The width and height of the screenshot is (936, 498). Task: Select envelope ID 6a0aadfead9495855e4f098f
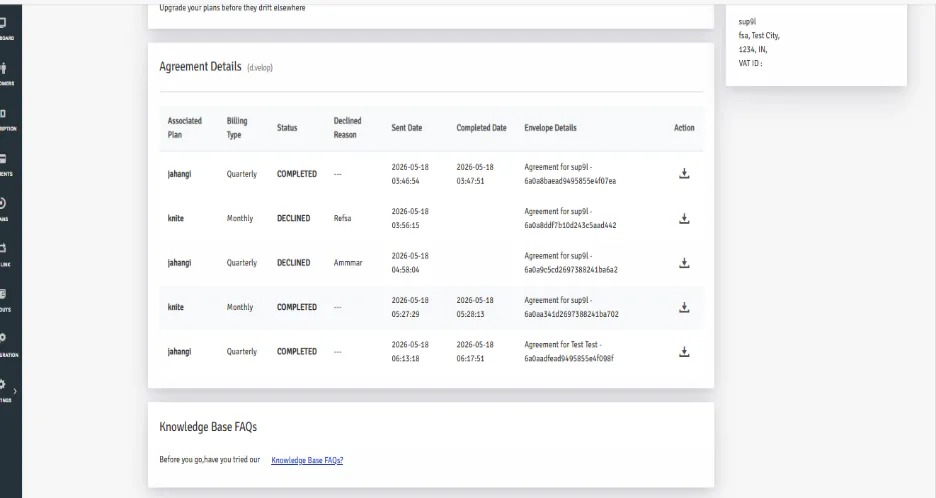click(x=569, y=359)
